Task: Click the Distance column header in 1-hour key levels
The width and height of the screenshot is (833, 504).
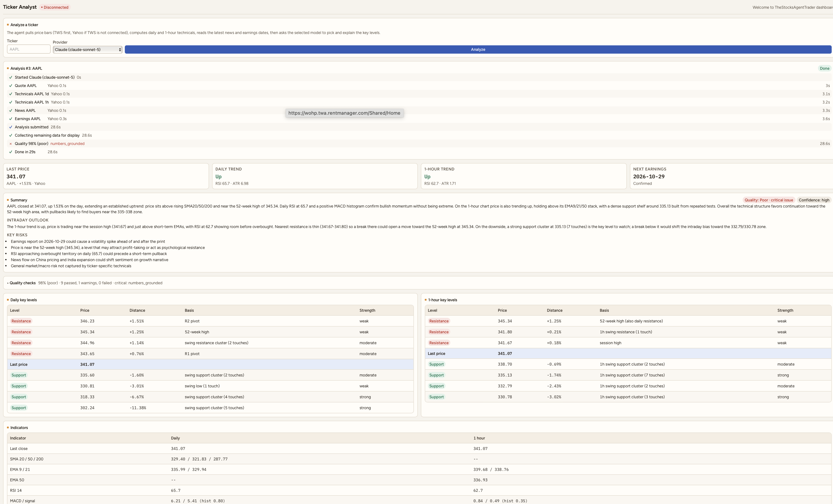Action: tap(554, 310)
